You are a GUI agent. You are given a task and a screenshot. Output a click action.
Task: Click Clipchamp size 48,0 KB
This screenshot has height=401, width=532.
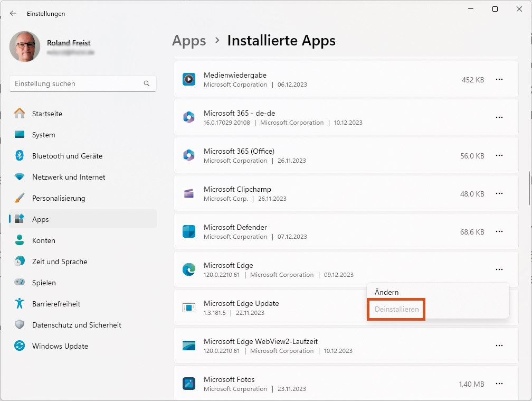point(472,194)
